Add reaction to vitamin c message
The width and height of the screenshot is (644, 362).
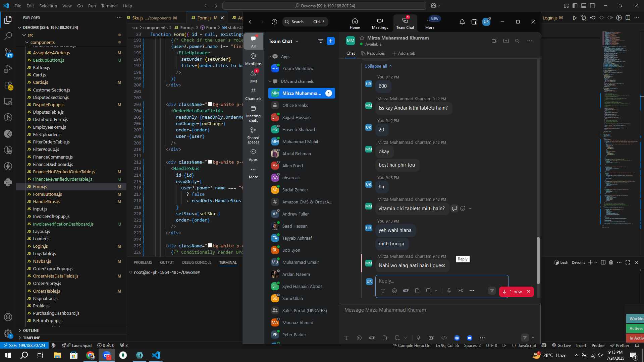463,208
